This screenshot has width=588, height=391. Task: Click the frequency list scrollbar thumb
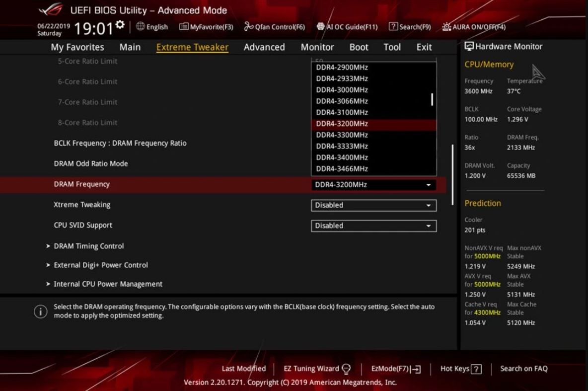[x=432, y=99]
